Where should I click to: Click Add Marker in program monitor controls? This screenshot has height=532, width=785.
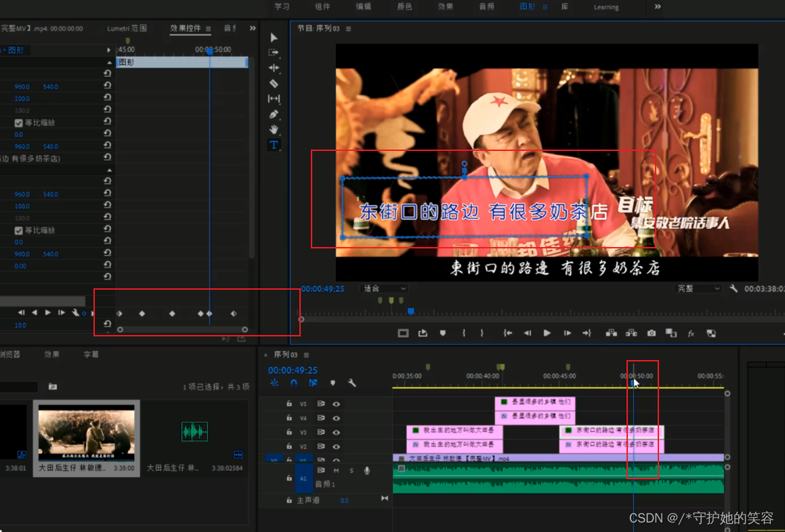pyautogui.click(x=442, y=333)
